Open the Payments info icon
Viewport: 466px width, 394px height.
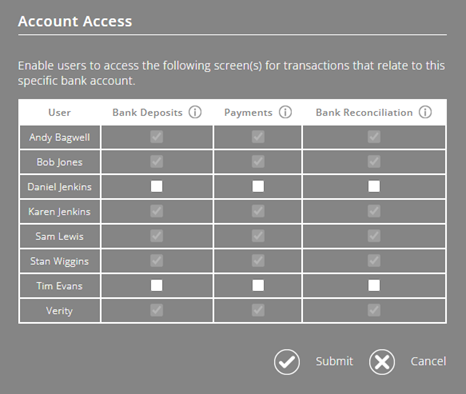pos(285,112)
